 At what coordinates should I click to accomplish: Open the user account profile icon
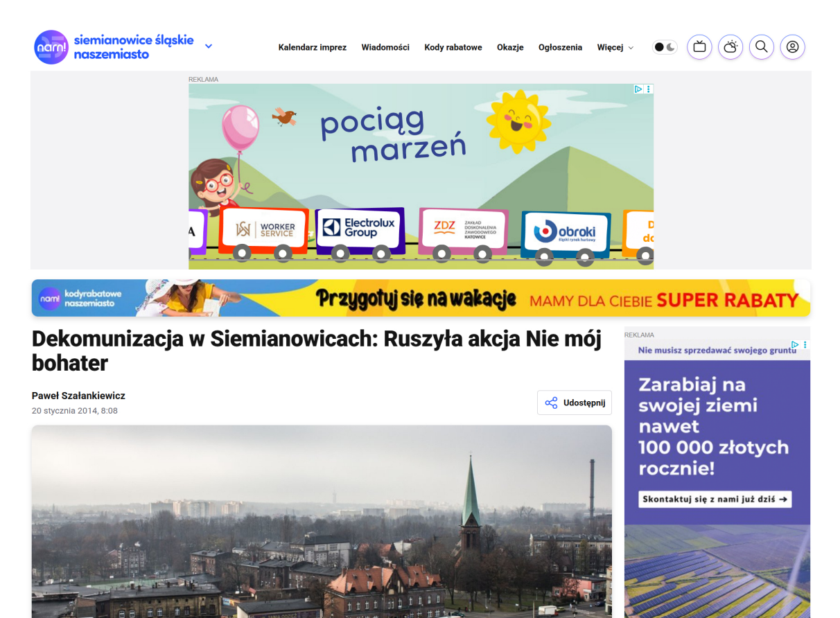(x=792, y=46)
